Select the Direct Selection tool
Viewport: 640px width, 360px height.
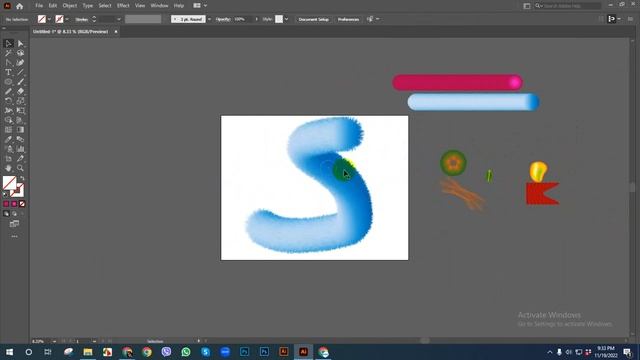(20, 44)
